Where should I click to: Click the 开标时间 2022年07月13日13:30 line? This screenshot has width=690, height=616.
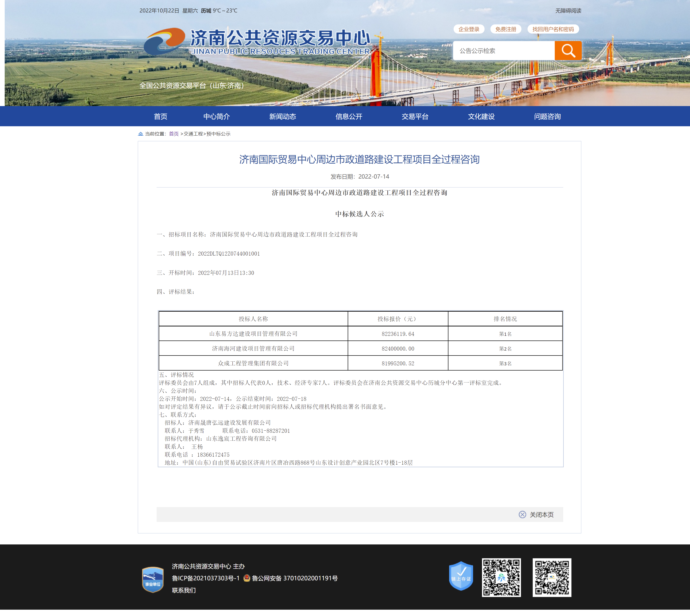pyautogui.click(x=205, y=273)
